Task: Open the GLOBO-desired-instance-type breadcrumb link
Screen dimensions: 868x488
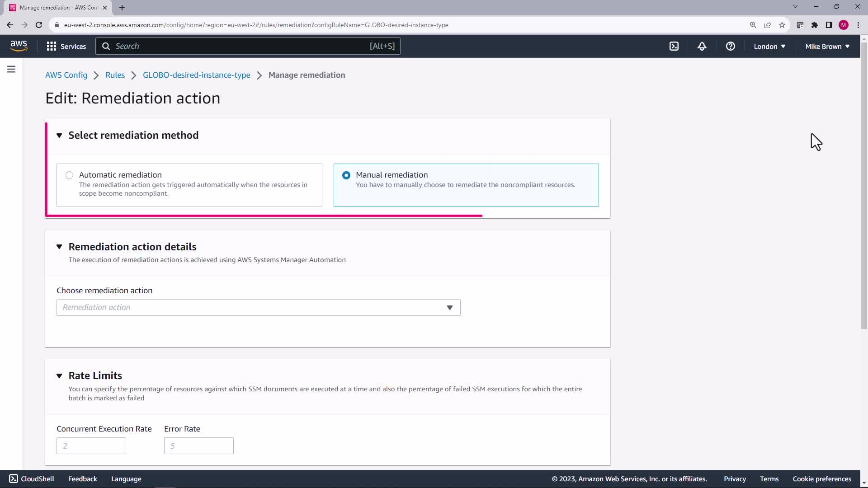Action: click(196, 75)
